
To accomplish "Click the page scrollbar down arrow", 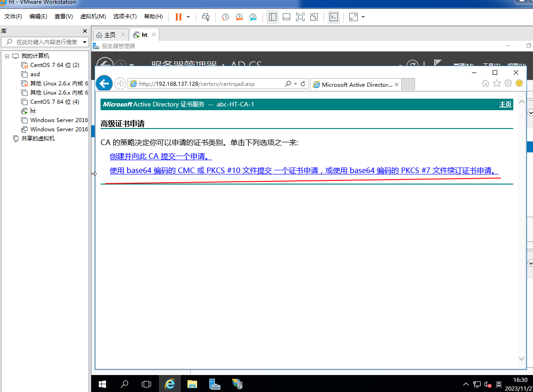I will [x=522, y=358].
